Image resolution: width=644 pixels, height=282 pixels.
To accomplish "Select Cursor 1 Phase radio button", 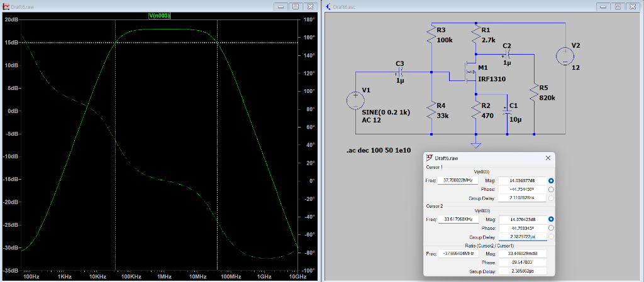I will pyautogui.click(x=552, y=189).
